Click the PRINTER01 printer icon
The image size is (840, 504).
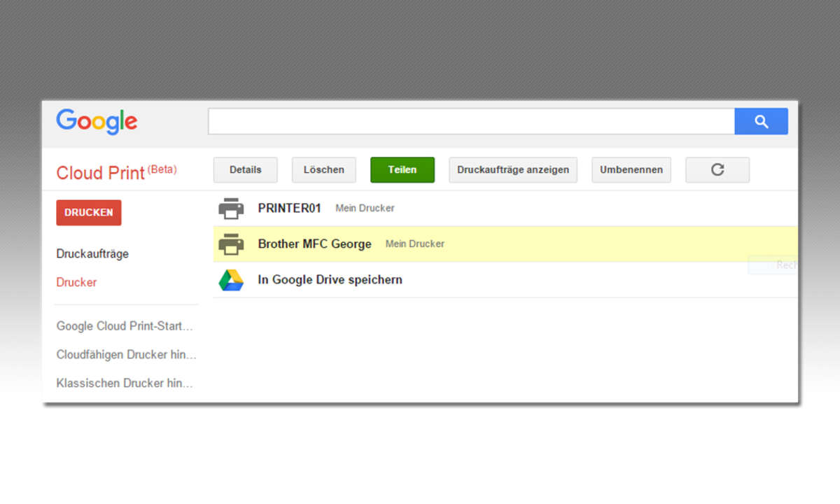[231, 208]
